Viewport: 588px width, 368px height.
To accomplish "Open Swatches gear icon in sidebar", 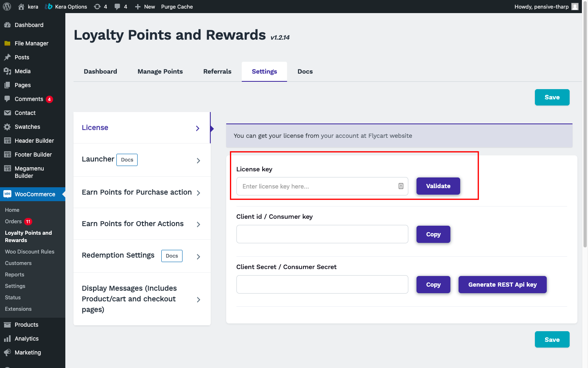I will 7,127.
